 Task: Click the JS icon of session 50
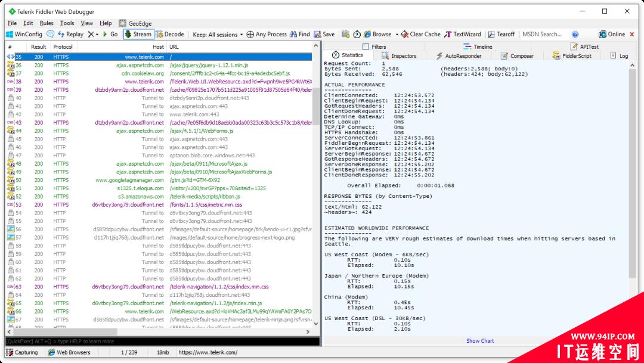(11, 180)
